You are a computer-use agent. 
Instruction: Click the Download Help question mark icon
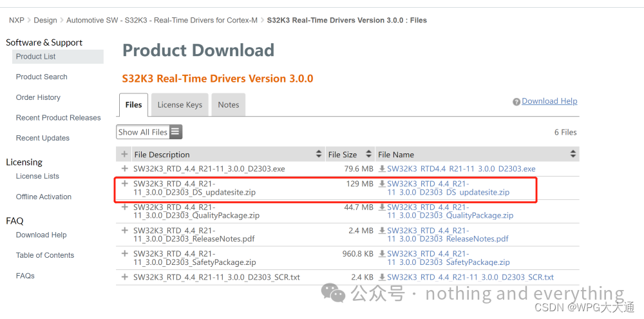pos(516,102)
